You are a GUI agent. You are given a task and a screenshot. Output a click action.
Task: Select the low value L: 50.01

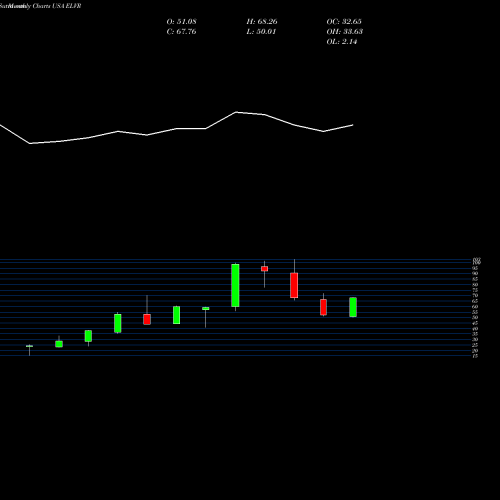tap(261, 32)
